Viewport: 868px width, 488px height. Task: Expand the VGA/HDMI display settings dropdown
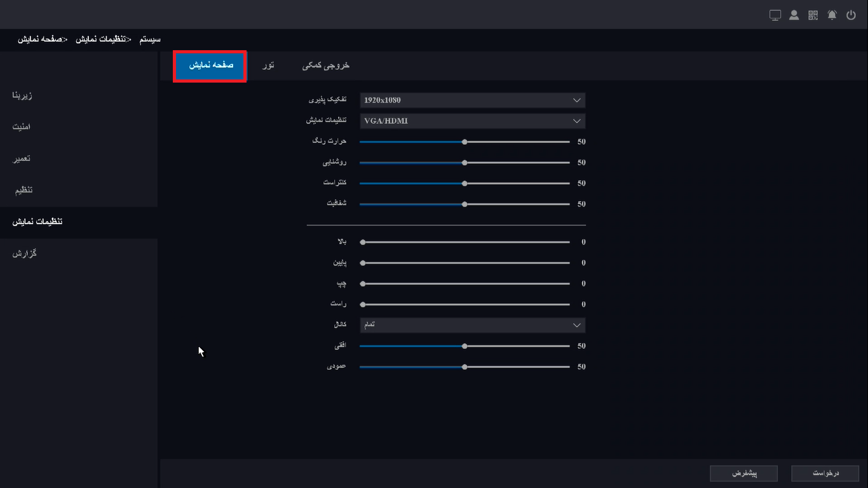tap(472, 121)
